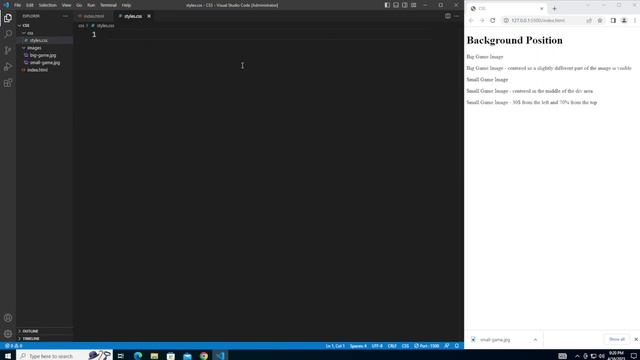
Task: Click the share page icon in the address bar
Action: pos(589,20)
